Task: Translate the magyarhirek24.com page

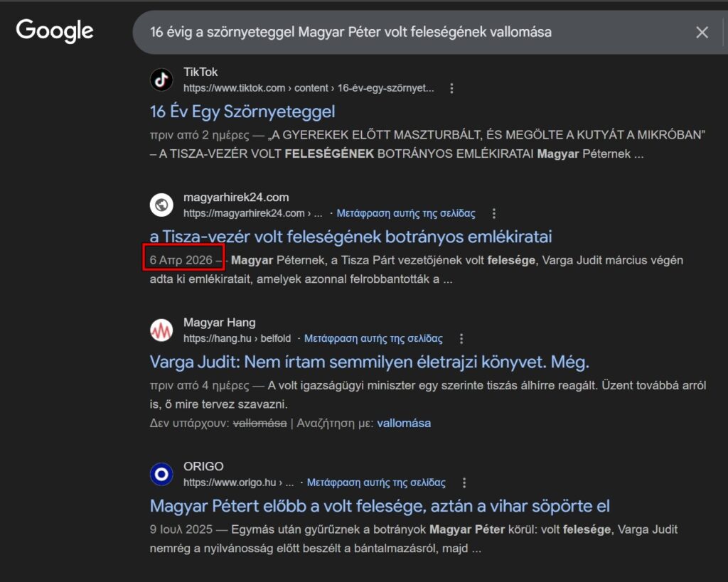Action: [406, 213]
